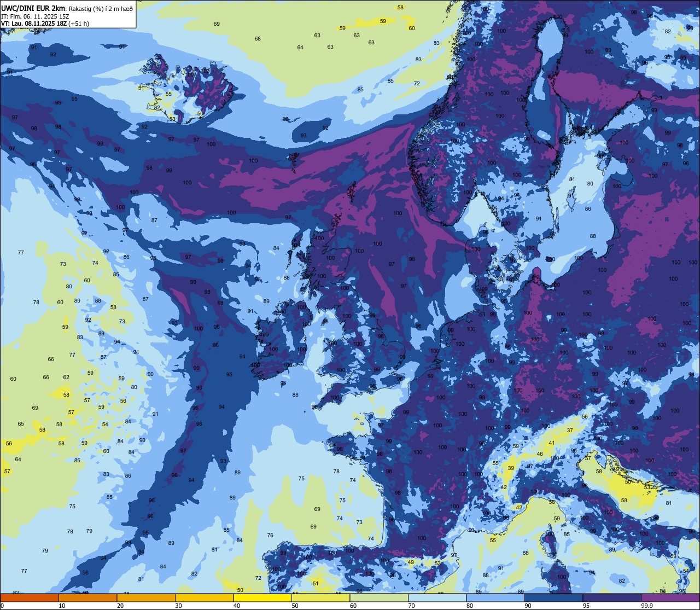Select the 40–50 bright yellow legend swatch
The width and height of the screenshot is (700, 610).
tap(262, 597)
